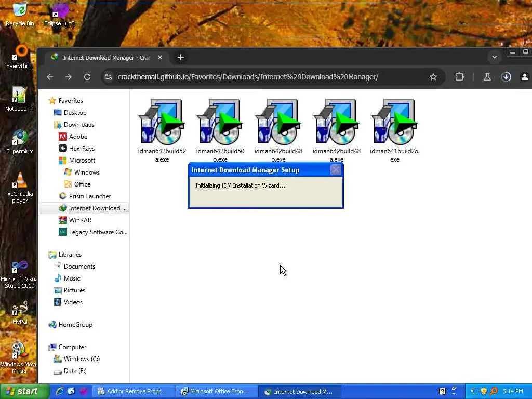Download idman642build48a.exe
This screenshot has height=399, width=532.
coord(337,130)
